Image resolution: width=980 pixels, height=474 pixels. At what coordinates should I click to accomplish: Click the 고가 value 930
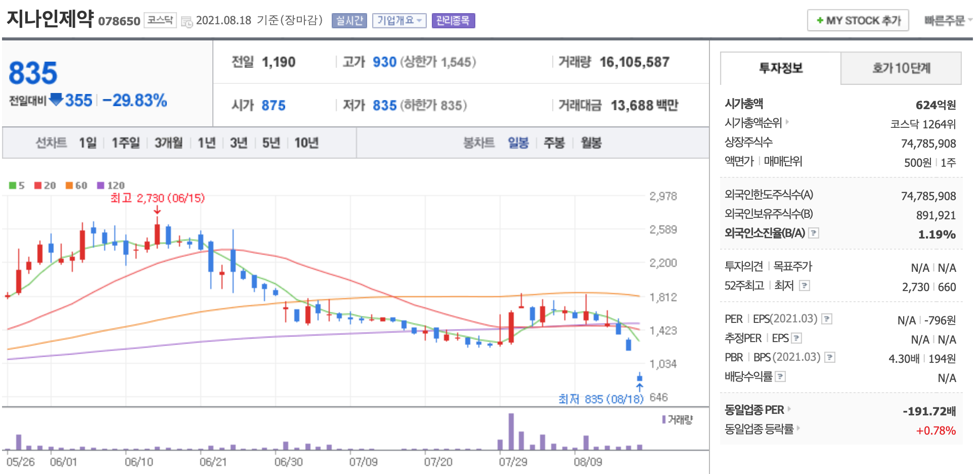pos(384,62)
